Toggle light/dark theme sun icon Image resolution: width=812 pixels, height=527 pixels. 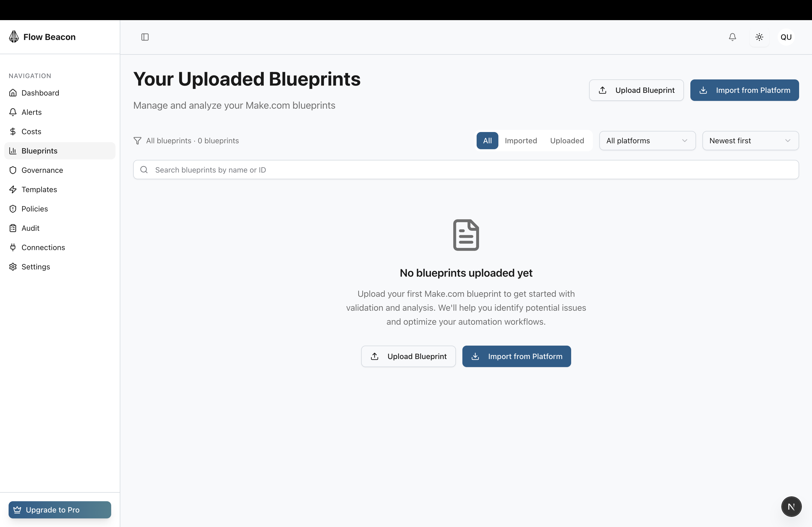[759, 37]
